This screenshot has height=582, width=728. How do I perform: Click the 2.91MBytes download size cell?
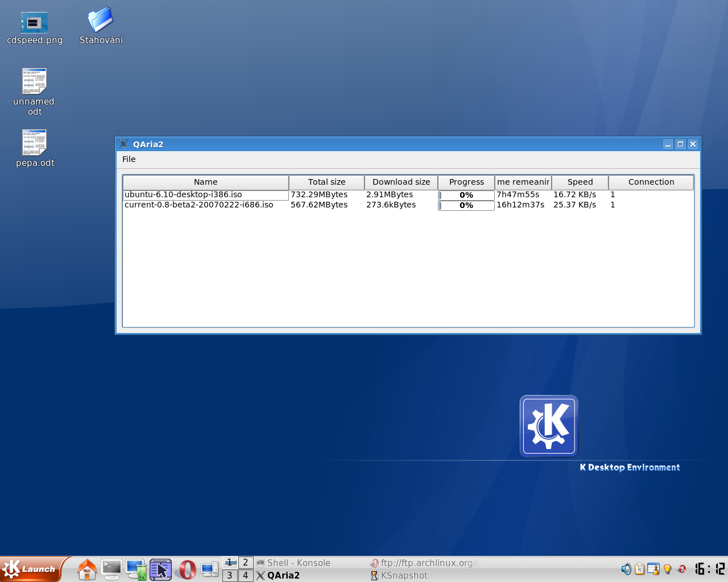[x=401, y=194]
